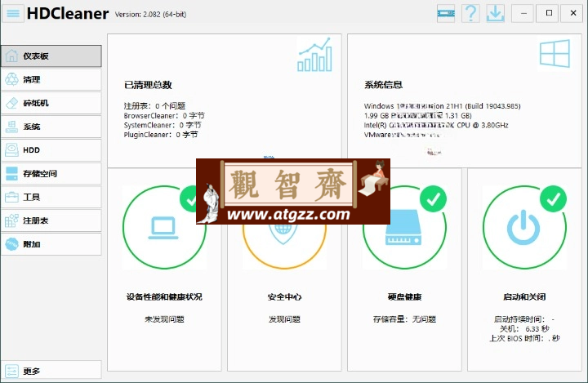Viewport: 588px width, 383px height.
Task: Click the hard drive icon beside HDD
Action: (x=11, y=150)
